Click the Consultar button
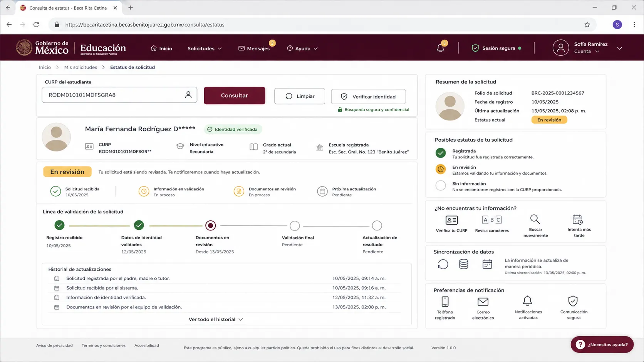 coord(234,95)
